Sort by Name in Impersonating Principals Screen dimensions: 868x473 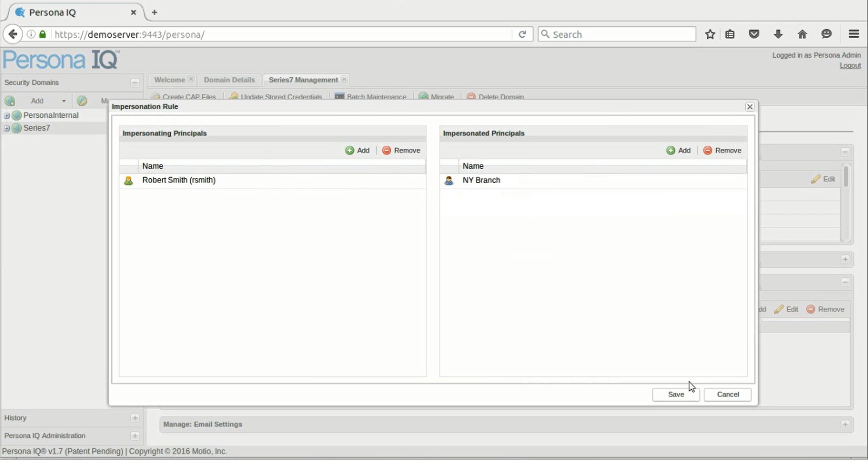pos(282,166)
